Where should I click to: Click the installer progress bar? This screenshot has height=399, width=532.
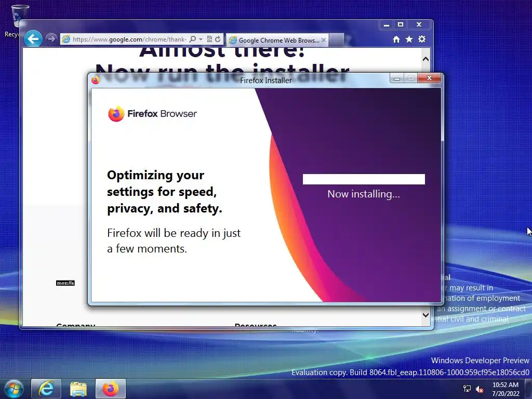(364, 179)
